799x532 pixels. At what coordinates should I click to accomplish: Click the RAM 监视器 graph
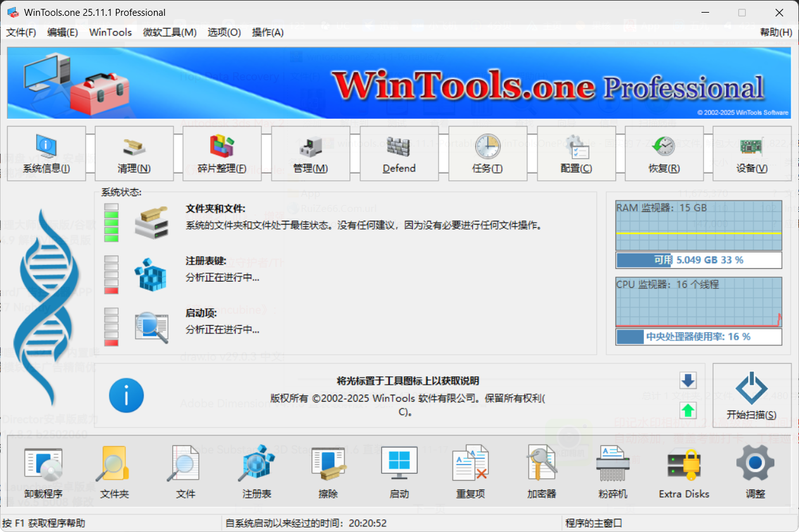click(698, 226)
